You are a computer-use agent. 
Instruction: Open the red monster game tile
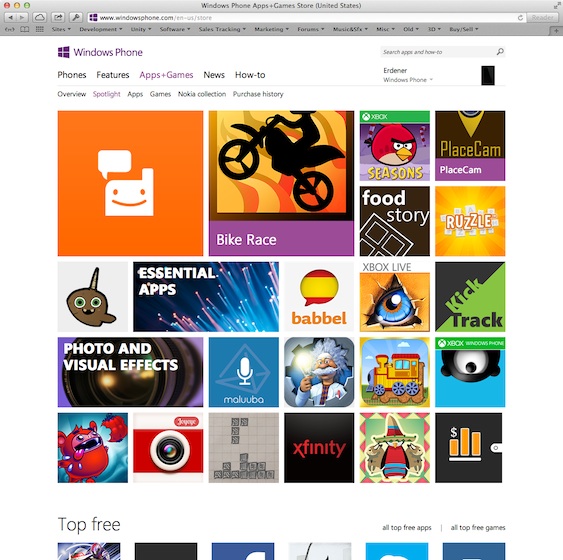(x=93, y=448)
